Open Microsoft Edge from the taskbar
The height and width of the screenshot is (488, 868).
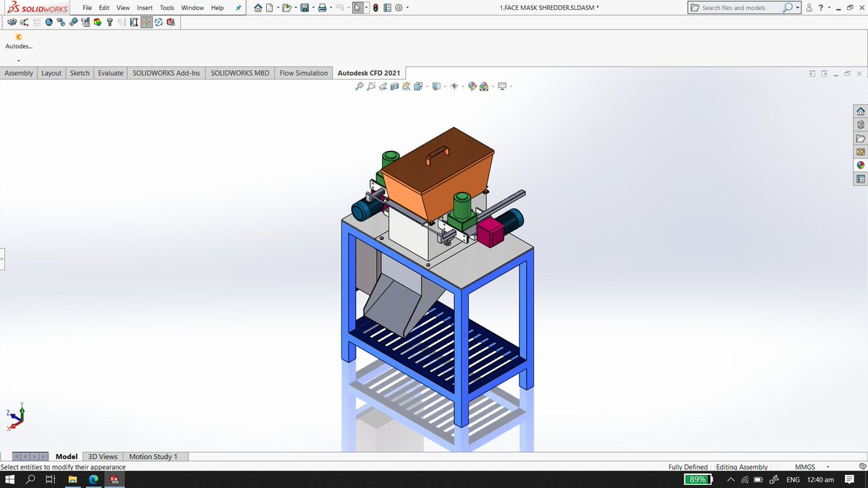[93, 479]
